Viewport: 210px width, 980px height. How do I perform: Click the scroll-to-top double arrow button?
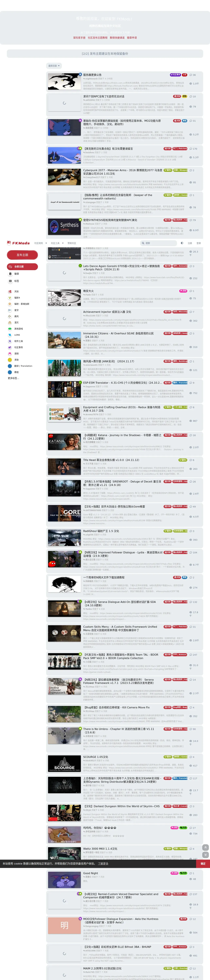click(x=205, y=847)
